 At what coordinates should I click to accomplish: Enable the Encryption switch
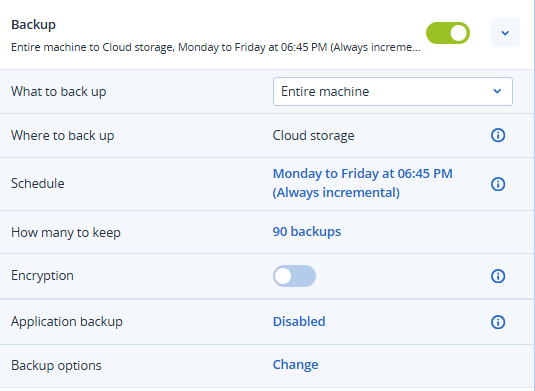(294, 276)
